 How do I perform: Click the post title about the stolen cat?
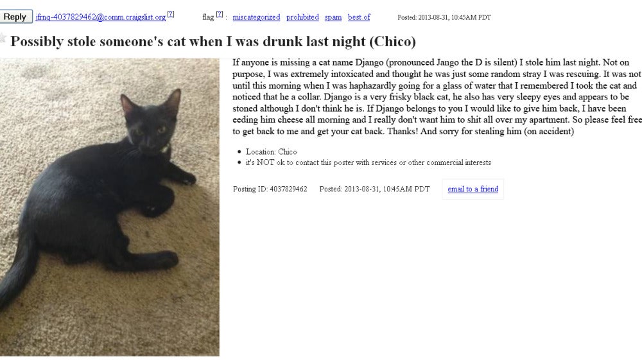coord(213,41)
